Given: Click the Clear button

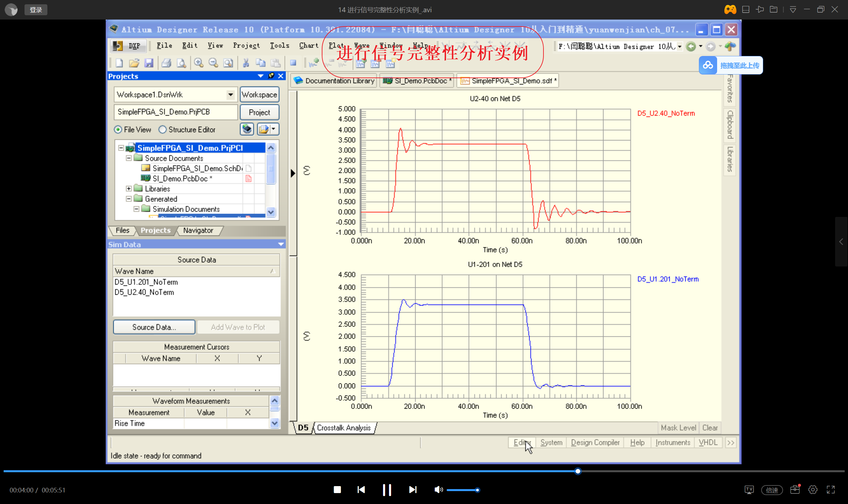Looking at the screenshot, I should pyautogui.click(x=710, y=428).
